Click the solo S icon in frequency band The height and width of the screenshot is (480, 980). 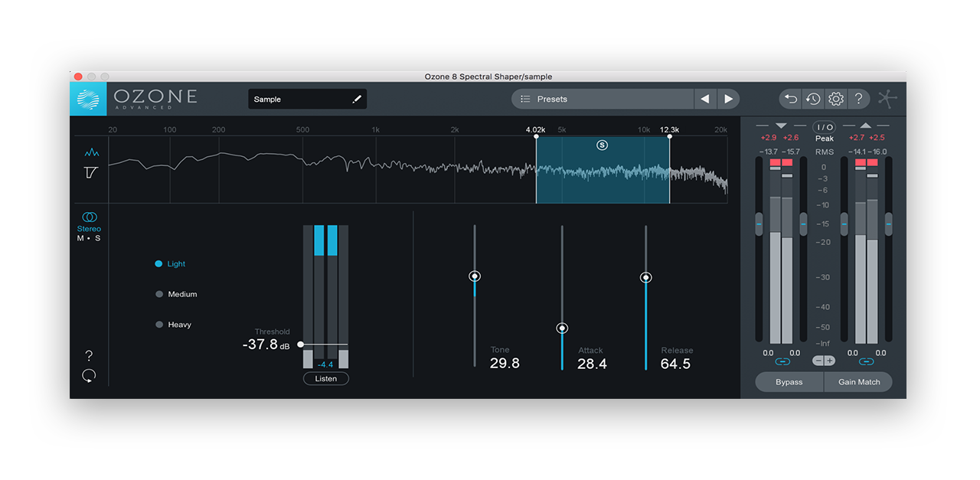point(602,145)
